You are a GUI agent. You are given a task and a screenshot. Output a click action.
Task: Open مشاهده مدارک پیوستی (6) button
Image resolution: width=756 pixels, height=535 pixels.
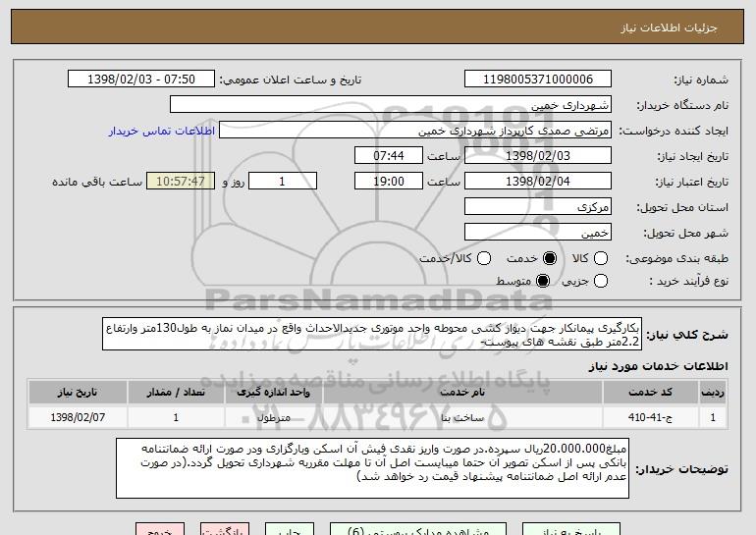[418, 529]
